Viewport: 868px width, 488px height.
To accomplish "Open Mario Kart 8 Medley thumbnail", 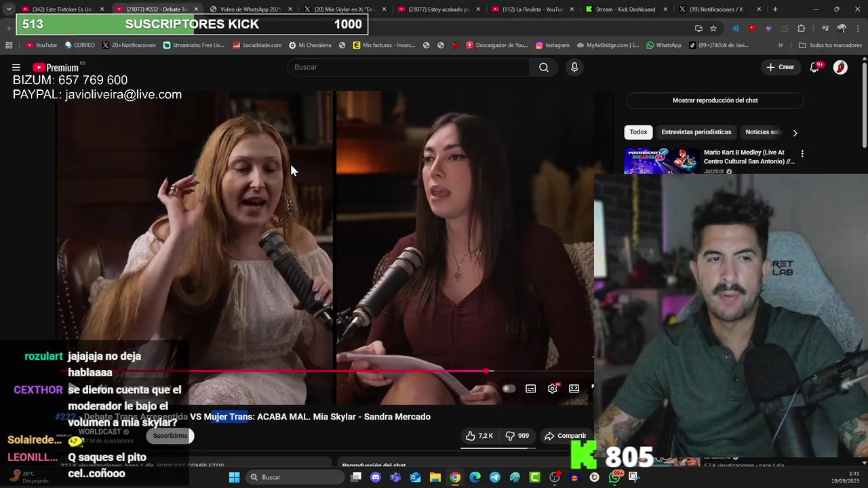I will click(x=661, y=161).
